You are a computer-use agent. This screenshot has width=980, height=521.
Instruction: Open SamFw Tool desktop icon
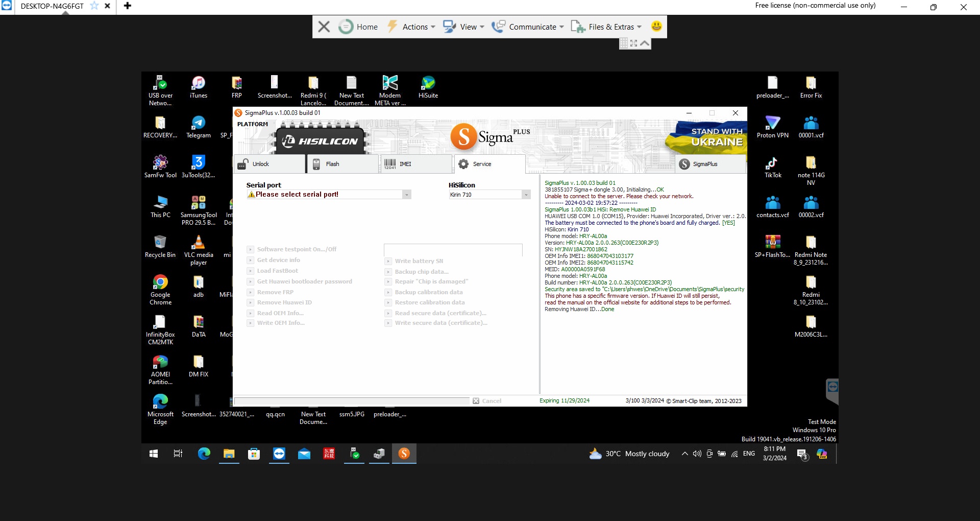point(160,167)
